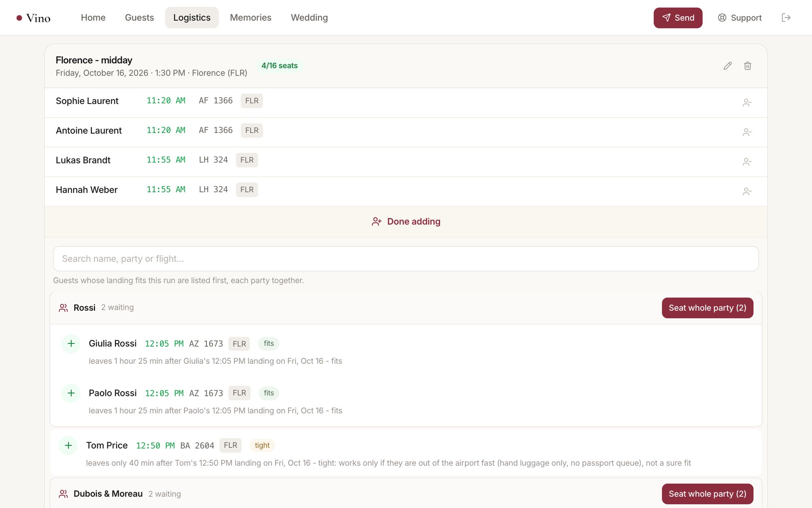Click Lukas Brandt's LH 324 flight number
This screenshot has height=508, width=812.
coord(213,160)
